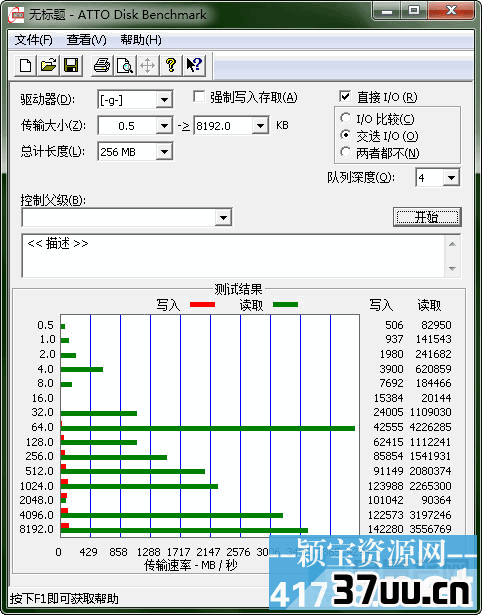
Task: Maximize the ATTO Disk Benchmark window
Action: click(x=413, y=11)
